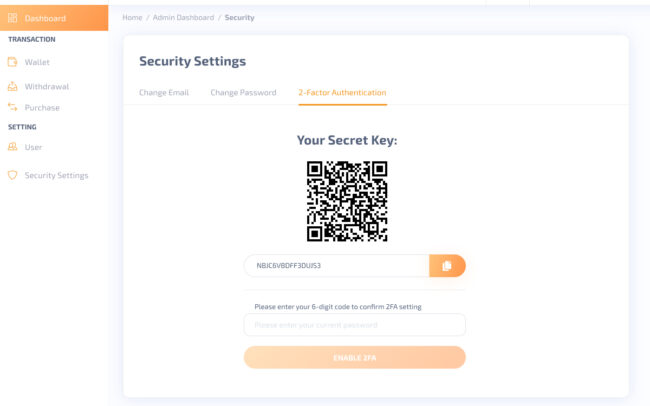This screenshot has width=650, height=406.
Task: Click Home breadcrumb link
Action: click(x=132, y=18)
